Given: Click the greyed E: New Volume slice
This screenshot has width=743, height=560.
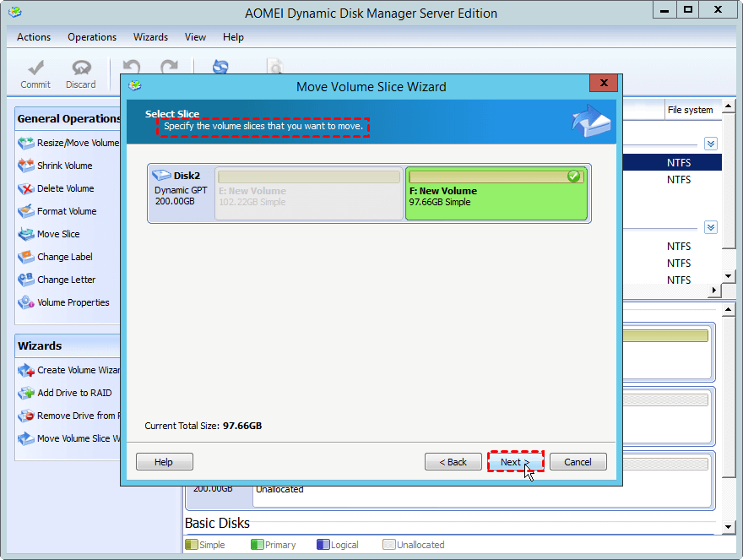Looking at the screenshot, I should (x=309, y=193).
